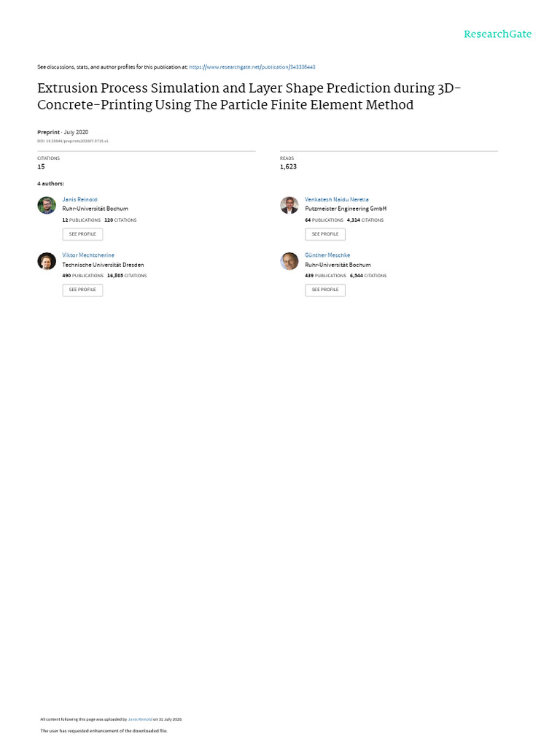Click the Janis Reinold uploader link at bottom
Viewport: 560px width, 747px height.
[140, 719]
